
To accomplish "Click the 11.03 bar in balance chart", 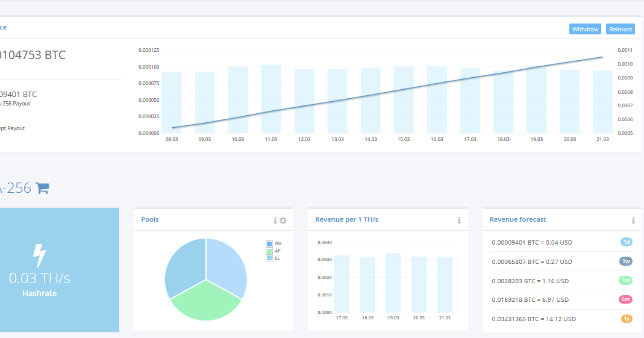I will point(271,99).
